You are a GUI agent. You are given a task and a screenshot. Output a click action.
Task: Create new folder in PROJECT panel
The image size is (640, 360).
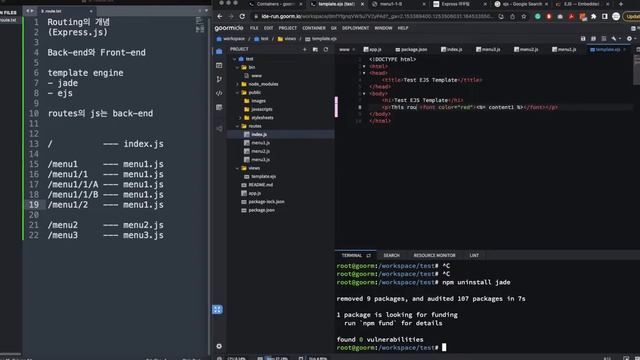pyautogui.click(x=315, y=49)
